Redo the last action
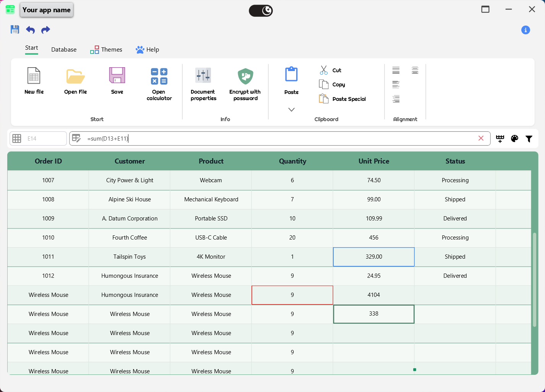 (x=45, y=30)
